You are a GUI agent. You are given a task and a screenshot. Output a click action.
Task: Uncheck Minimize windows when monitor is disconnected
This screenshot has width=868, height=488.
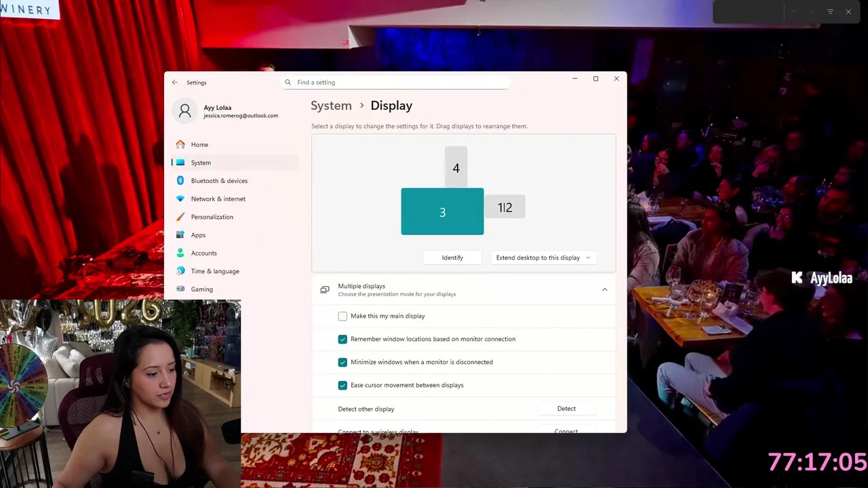(x=342, y=362)
